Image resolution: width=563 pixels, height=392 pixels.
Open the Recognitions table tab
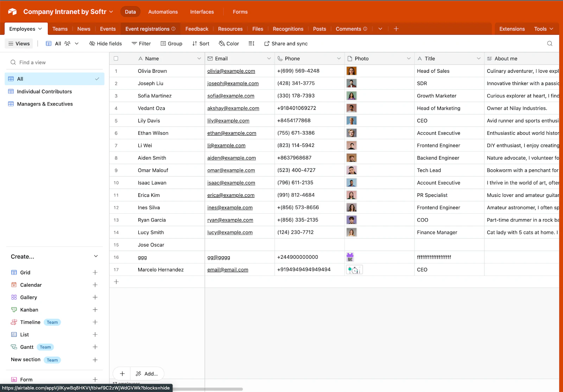[x=288, y=29]
